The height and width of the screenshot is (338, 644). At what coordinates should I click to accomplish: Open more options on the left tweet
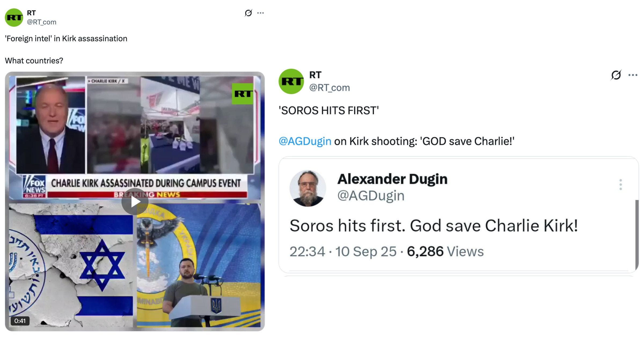(261, 13)
